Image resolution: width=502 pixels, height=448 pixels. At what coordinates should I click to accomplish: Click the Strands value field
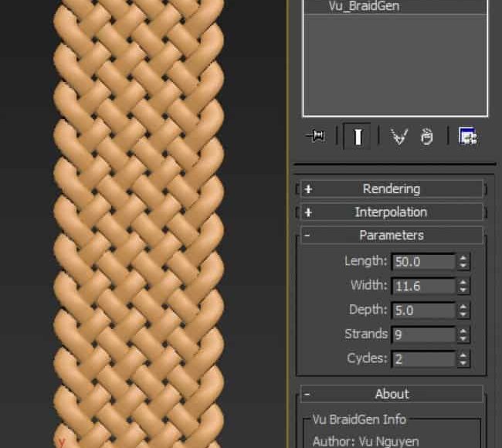[x=422, y=334]
